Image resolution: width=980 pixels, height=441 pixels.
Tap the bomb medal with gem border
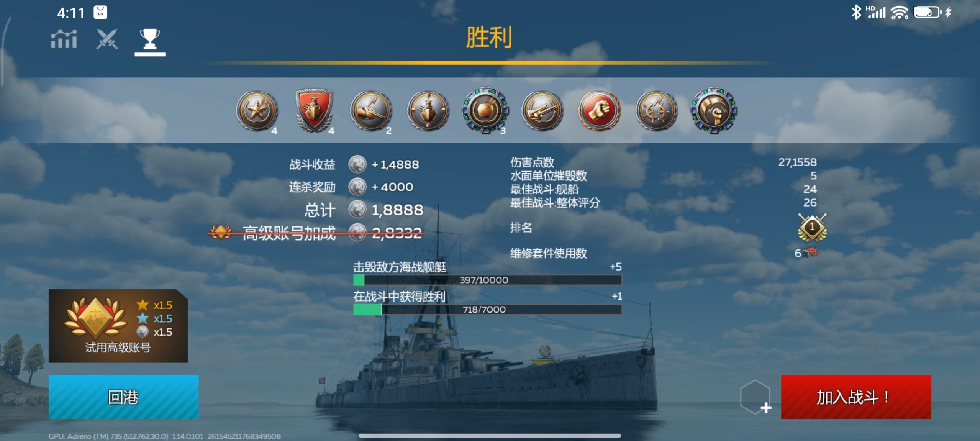pyautogui.click(x=485, y=110)
